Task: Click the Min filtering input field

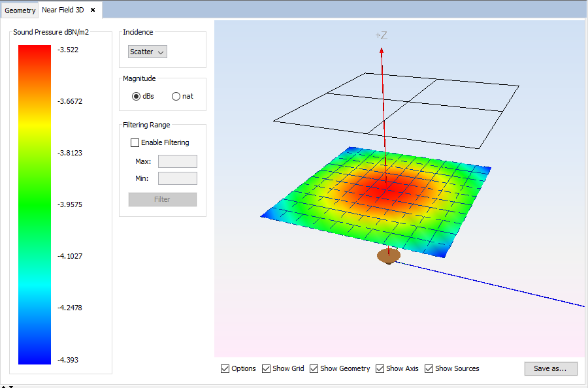Action: click(177, 178)
